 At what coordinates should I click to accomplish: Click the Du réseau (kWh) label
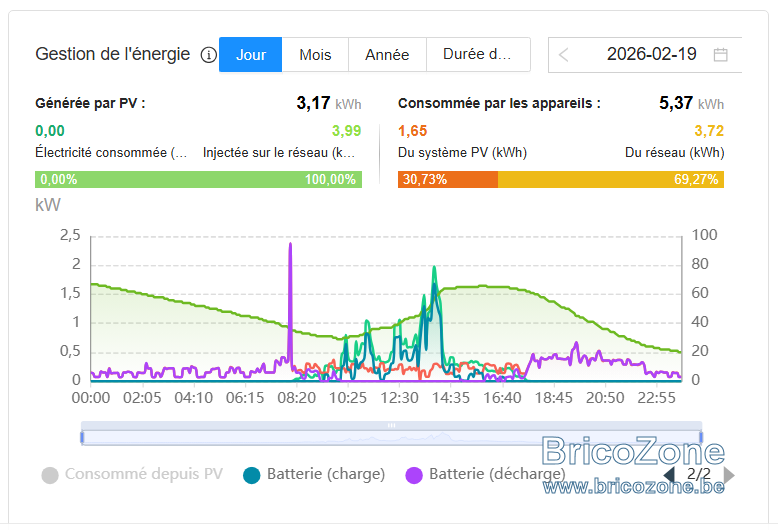[674, 153]
